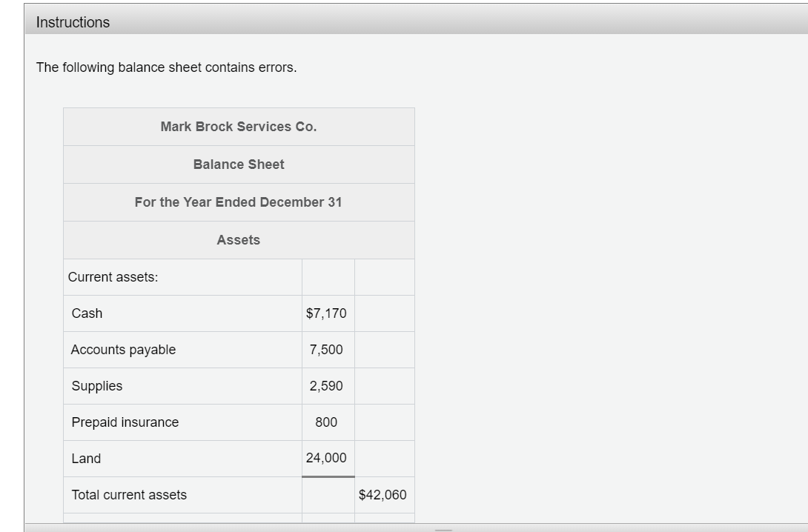Select the For the Year Ended December 31 row
The height and width of the screenshot is (532, 808).
[239, 202]
